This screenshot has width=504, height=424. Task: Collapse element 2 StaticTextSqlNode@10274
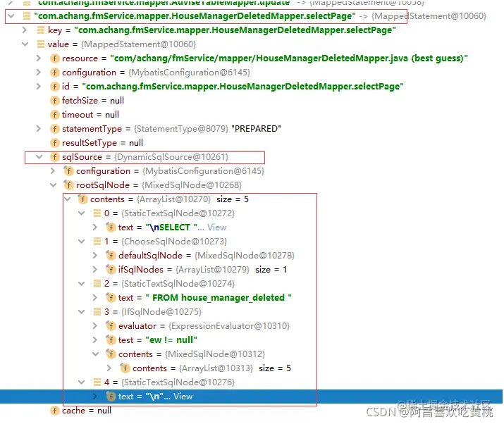(82, 284)
